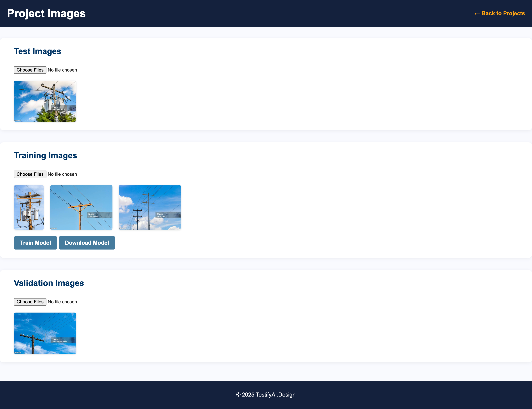Screen dimensions: 532x409
Task: Click Choose Files under Validation Images
Action: [x=30, y=302]
